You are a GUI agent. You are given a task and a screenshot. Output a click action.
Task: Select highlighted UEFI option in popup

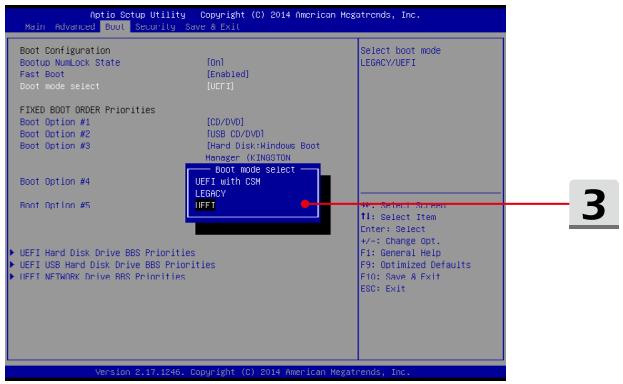pyautogui.click(x=205, y=205)
